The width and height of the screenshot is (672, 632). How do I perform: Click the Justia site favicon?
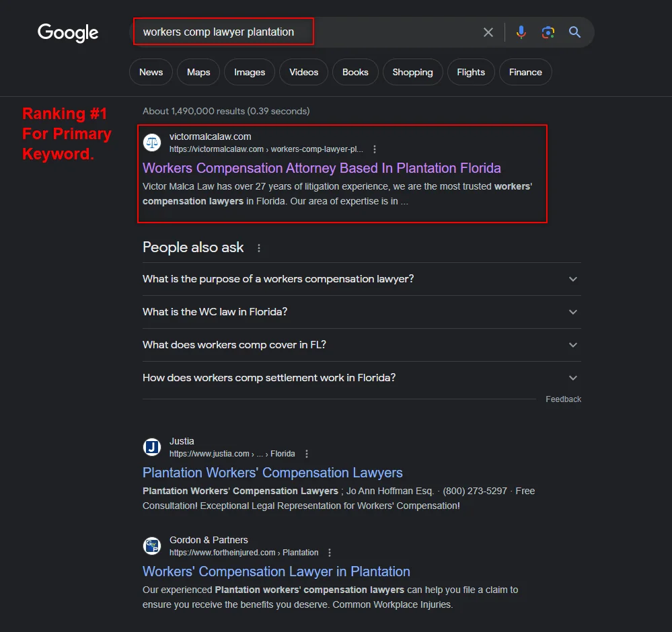tap(152, 447)
